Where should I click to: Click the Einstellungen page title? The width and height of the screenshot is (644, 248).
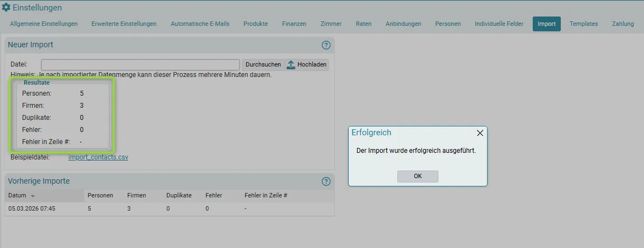37,7
